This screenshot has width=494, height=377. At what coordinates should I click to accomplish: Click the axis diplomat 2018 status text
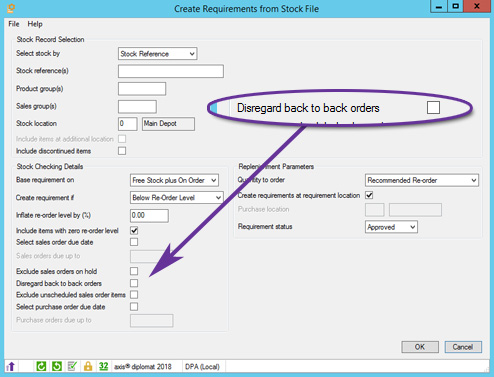pos(143,367)
